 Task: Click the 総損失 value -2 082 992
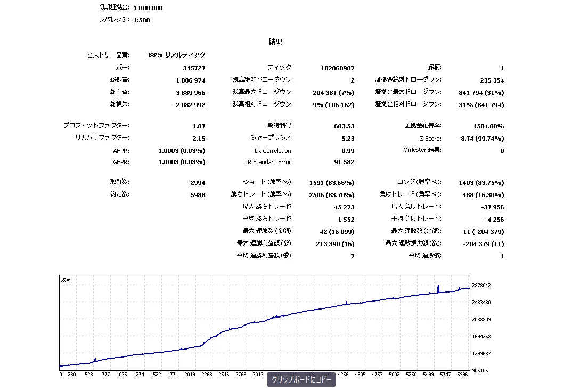tap(190, 105)
